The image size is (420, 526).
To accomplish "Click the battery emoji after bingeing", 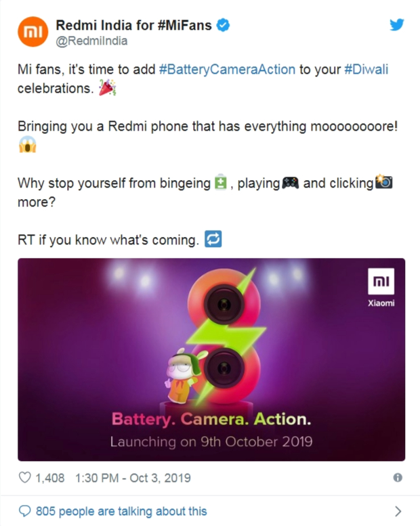I will point(220,182).
